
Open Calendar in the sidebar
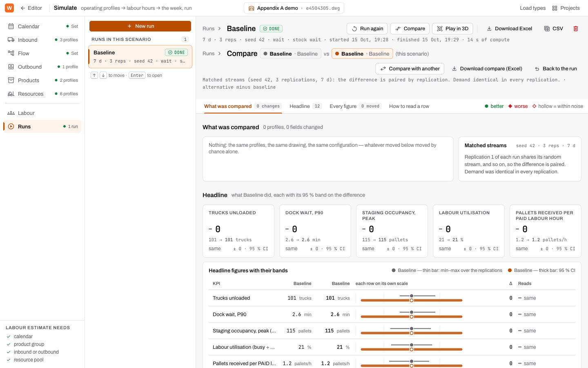tap(42, 26)
